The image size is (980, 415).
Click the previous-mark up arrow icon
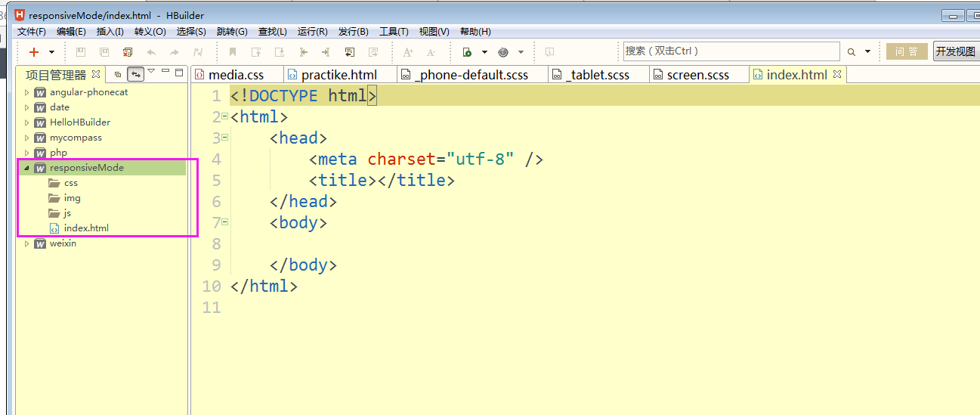(256, 52)
